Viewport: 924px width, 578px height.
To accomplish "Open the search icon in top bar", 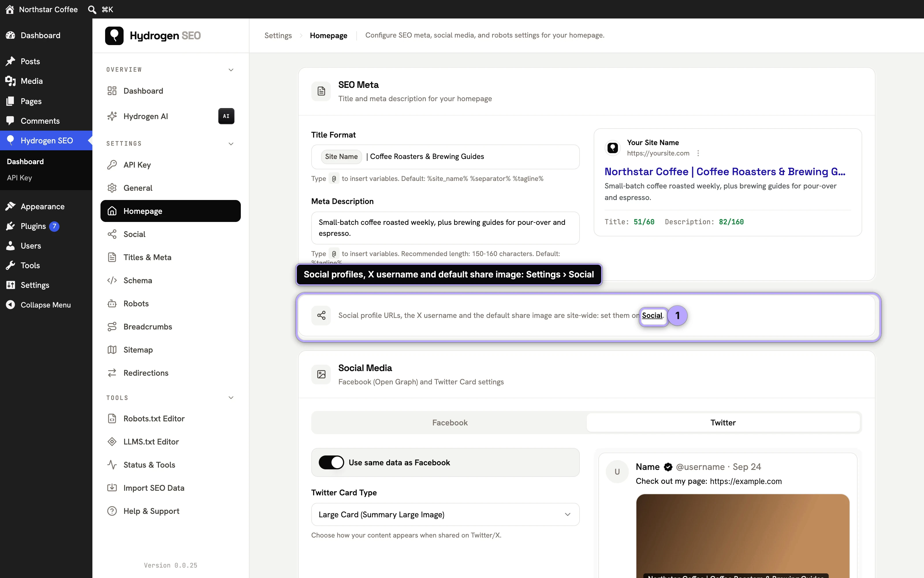I will point(92,9).
